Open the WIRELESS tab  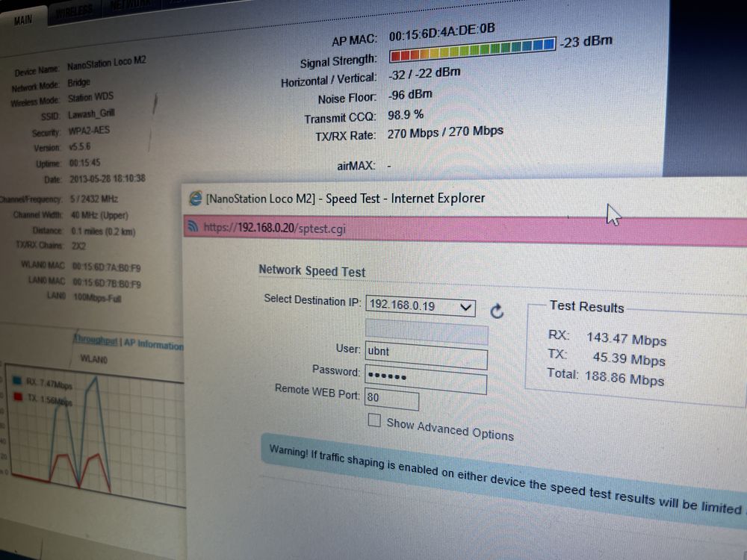click(x=74, y=11)
